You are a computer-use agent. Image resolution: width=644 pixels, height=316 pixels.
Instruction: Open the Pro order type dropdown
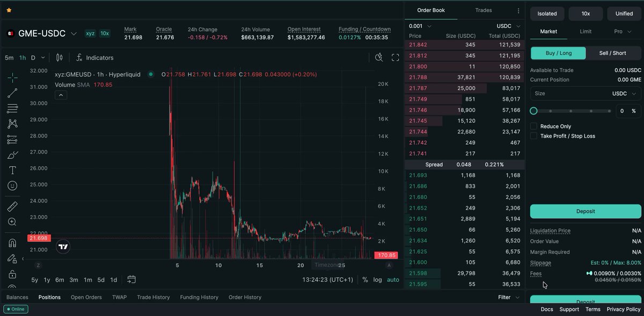click(622, 31)
